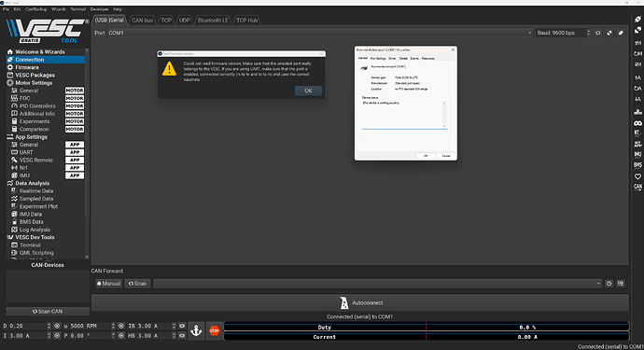The height and width of the screenshot is (350, 644).
Task: Toggle RT APP data streaming icon
Action: tap(637, 144)
